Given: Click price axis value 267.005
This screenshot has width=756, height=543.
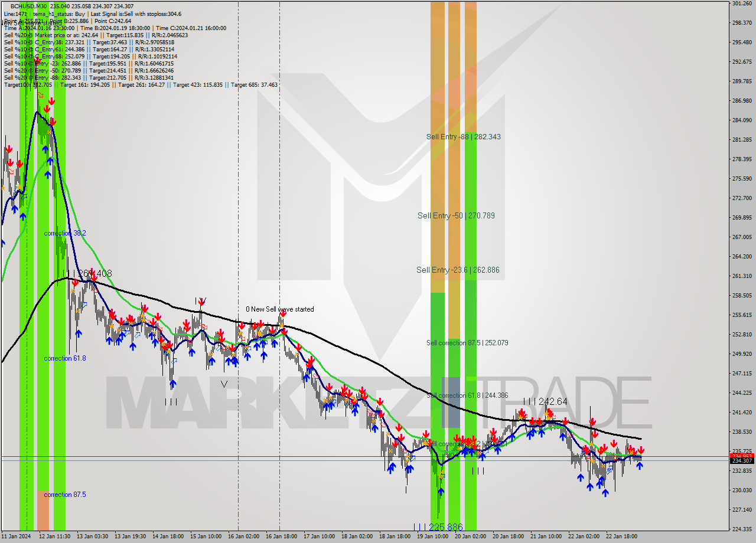Looking at the screenshot, I should pyautogui.click(x=742, y=237).
